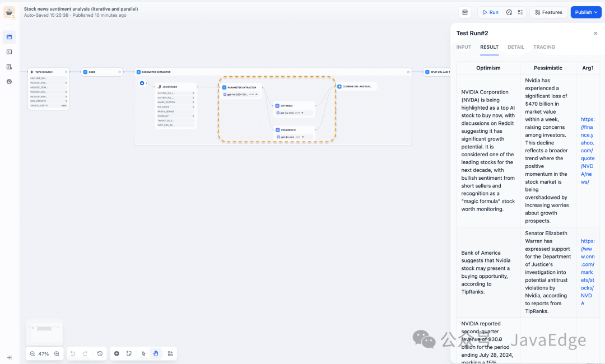Viewport: 605px width, 364px height.
Task: Close the Test Run#2 panel
Action: [x=595, y=33]
